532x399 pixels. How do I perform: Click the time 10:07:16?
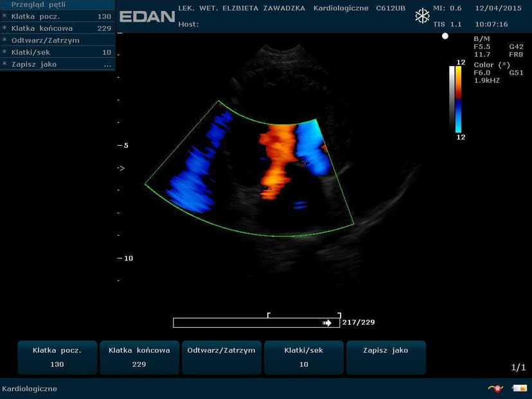point(492,24)
